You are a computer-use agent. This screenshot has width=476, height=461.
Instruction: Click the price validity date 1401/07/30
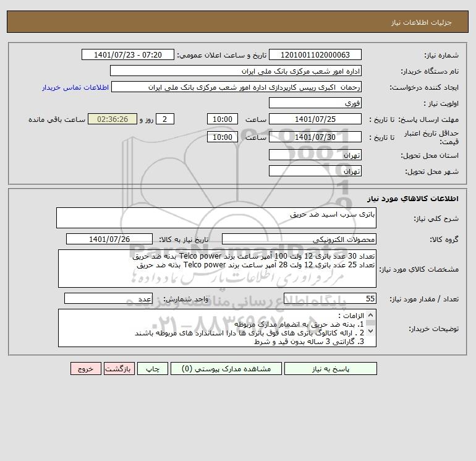point(315,137)
